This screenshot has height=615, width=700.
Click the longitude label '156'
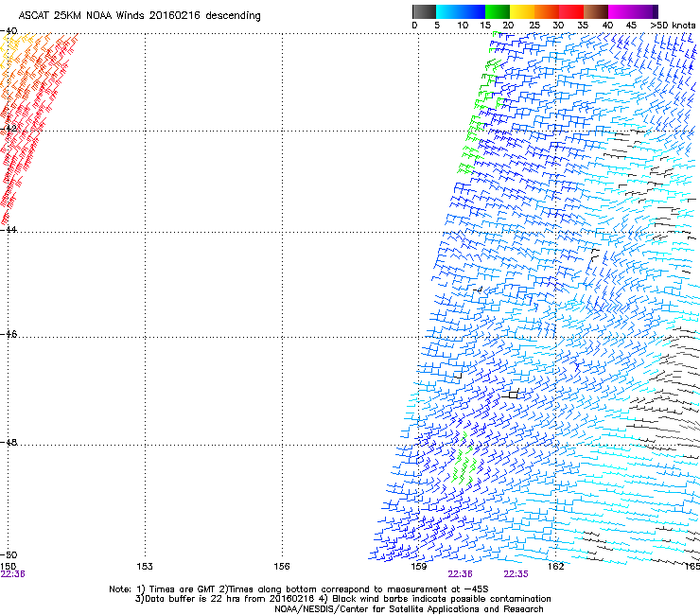coord(282,567)
